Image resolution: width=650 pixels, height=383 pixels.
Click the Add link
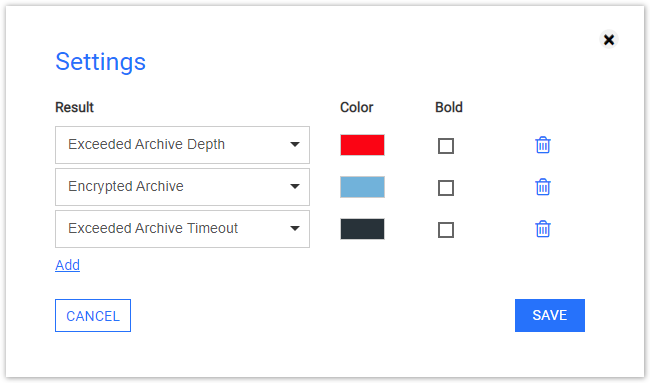67,265
